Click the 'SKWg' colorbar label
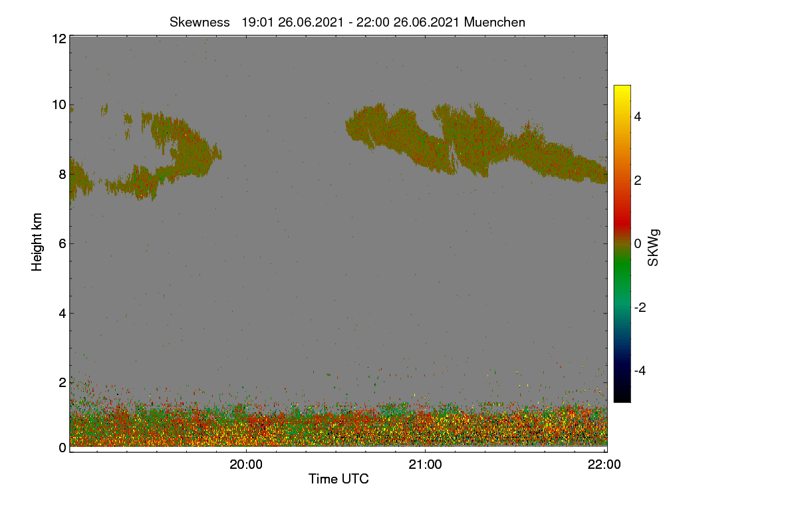Viewport: 798px width, 532px height. tap(654, 248)
